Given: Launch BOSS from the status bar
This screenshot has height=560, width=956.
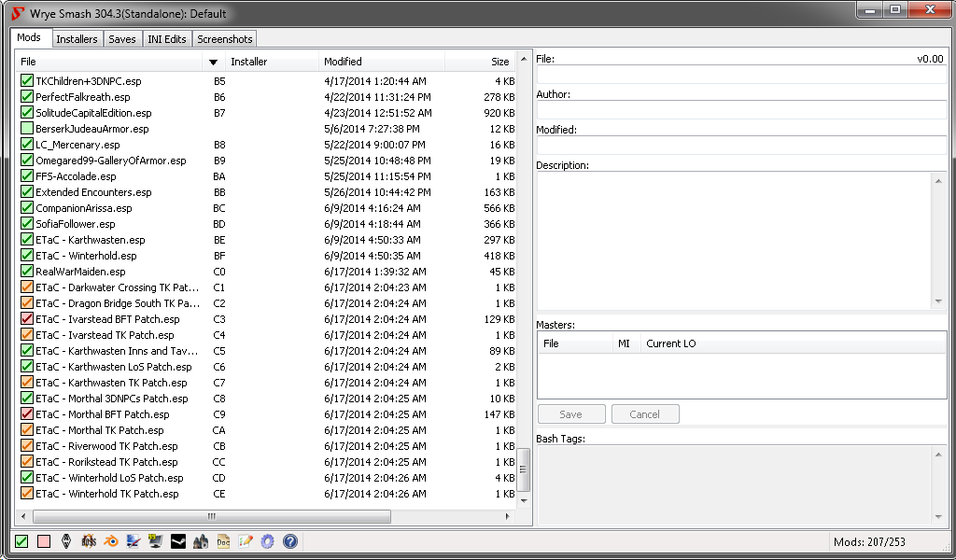Looking at the screenshot, I should click(89, 541).
